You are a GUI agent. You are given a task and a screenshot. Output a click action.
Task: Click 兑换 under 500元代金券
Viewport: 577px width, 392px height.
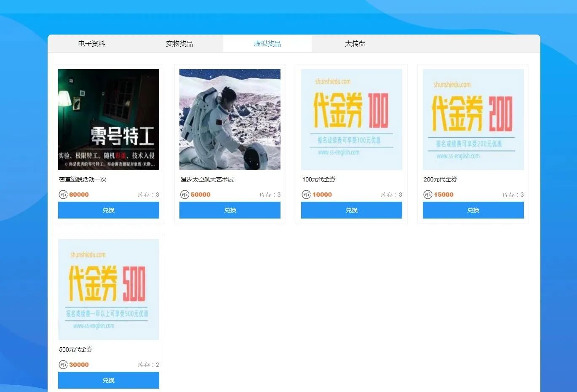tap(109, 380)
